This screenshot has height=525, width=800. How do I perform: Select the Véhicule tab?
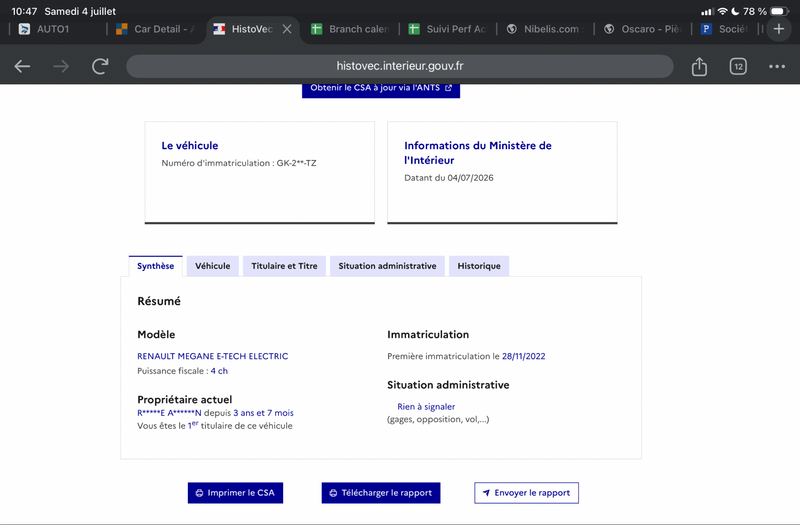(212, 266)
